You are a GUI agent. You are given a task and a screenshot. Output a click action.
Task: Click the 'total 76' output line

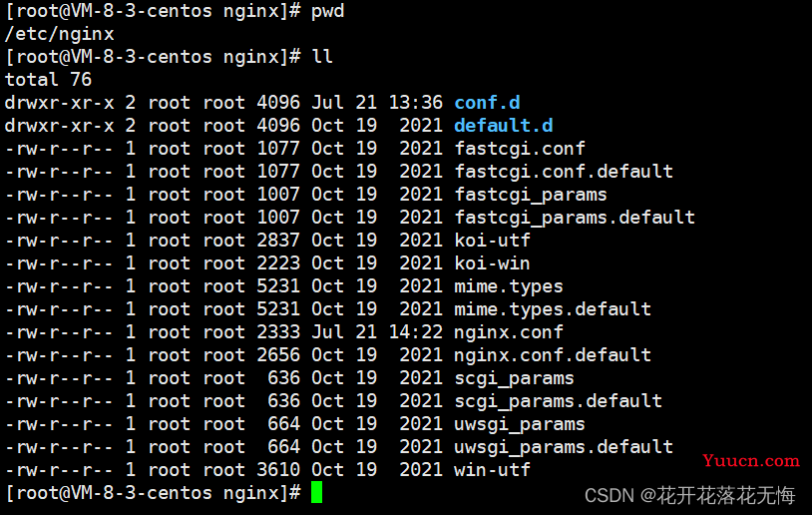pos(48,80)
